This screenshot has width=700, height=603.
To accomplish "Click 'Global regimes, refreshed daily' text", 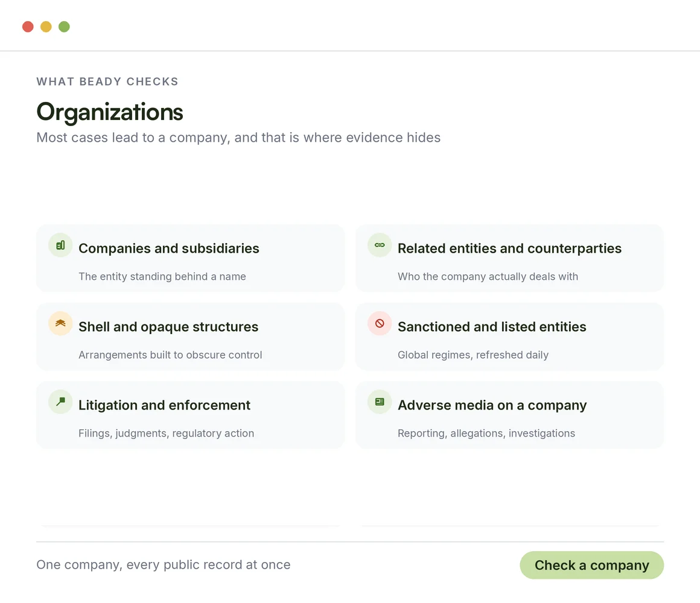I will [x=473, y=355].
